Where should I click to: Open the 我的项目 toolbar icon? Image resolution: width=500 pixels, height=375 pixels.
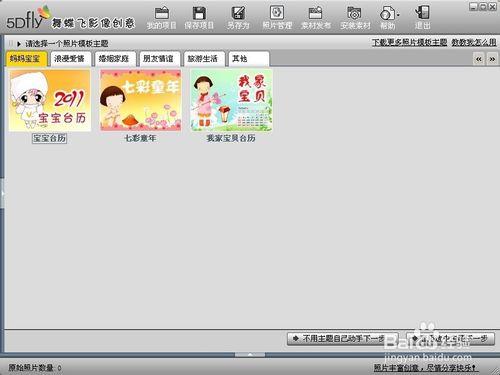click(162, 14)
